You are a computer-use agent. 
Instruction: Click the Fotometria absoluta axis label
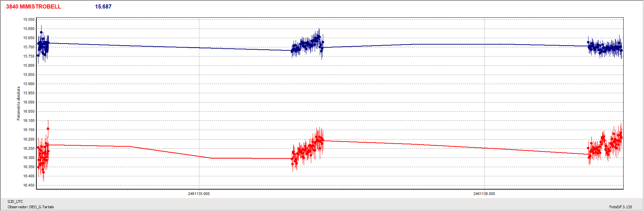[18, 103]
